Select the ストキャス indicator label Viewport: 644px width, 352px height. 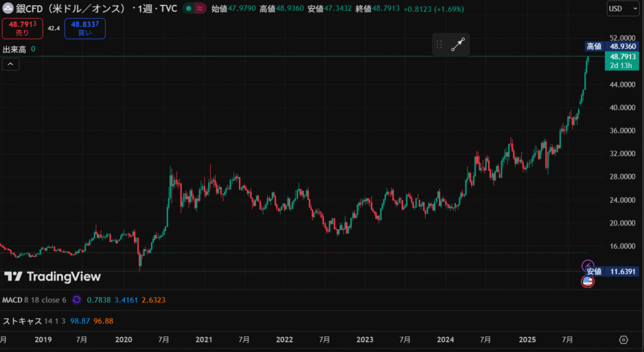click(22, 321)
